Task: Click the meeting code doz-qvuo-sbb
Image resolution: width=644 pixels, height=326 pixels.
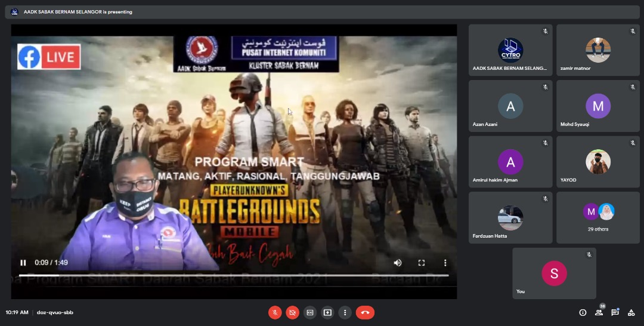Action: point(55,312)
